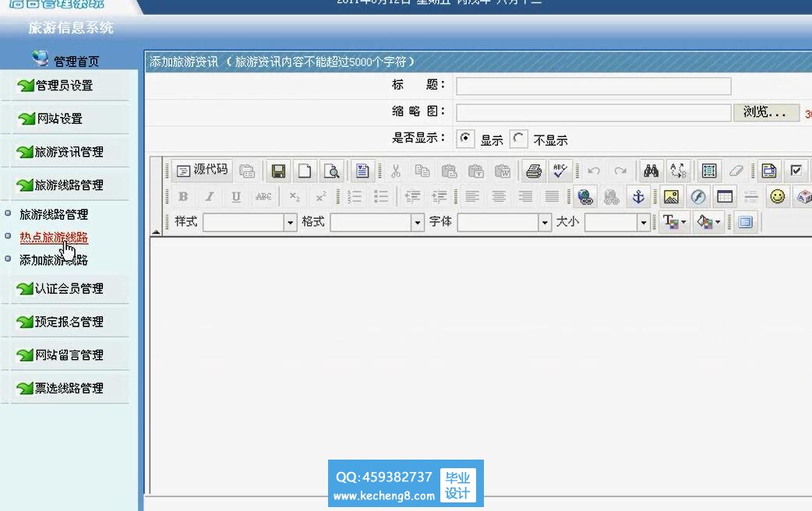
Task: Click the Redo arrow icon
Action: click(620, 171)
